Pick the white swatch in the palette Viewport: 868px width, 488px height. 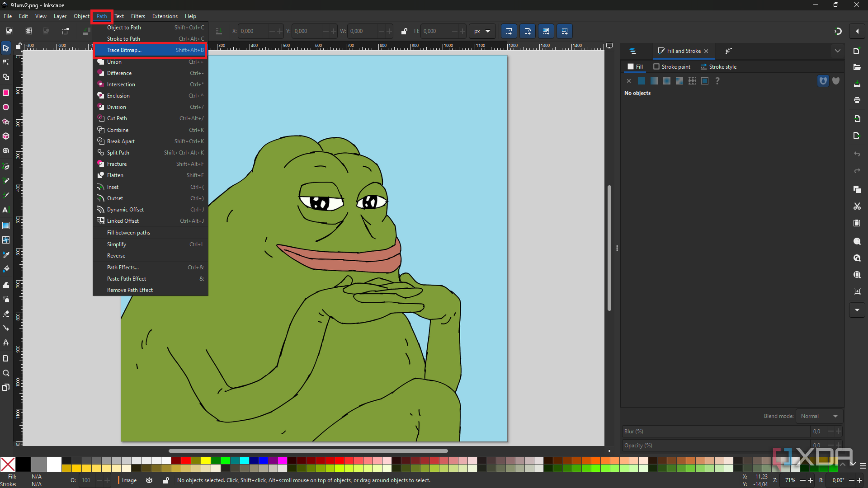coord(54,464)
